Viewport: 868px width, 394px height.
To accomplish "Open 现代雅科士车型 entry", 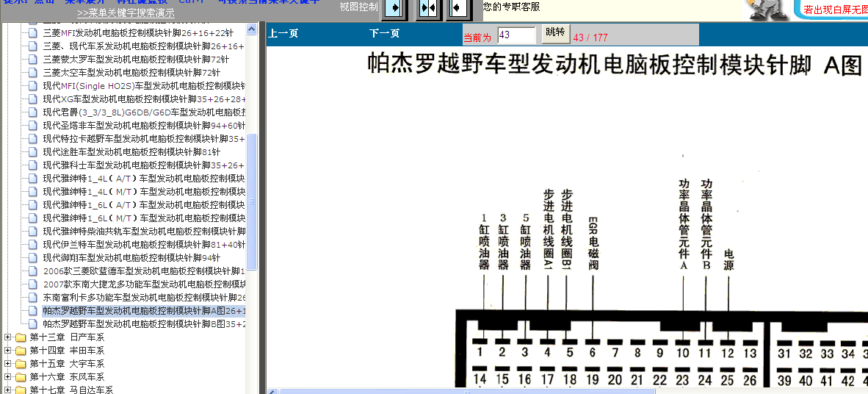I will pos(143,165).
